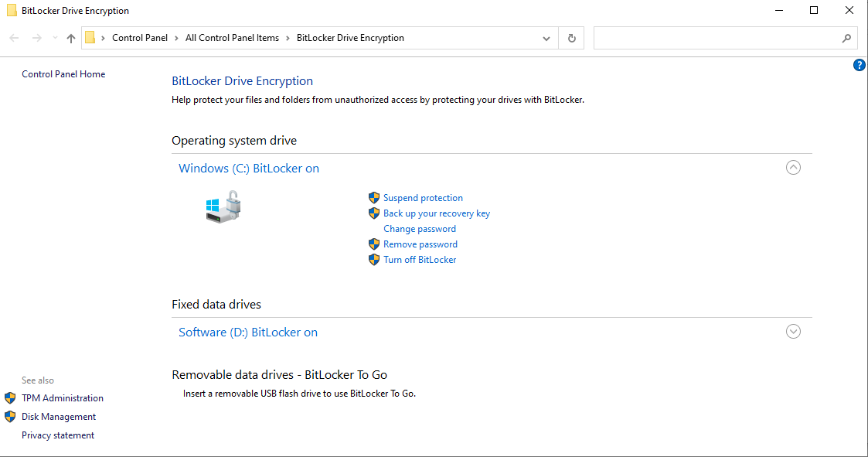The width and height of the screenshot is (868, 457).
Task: Click the folder icon in the address bar
Action: pyautogui.click(x=90, y=37)
